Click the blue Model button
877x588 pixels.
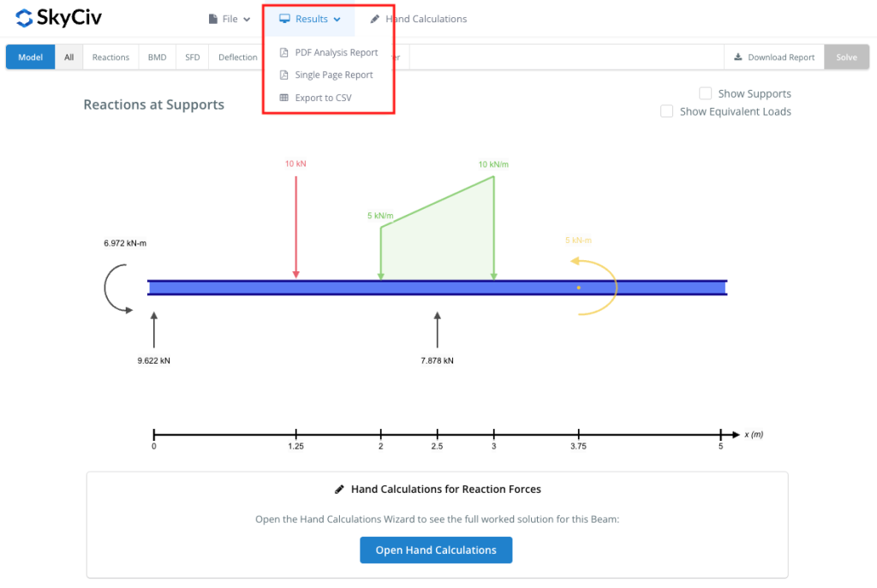pos(31,57)
